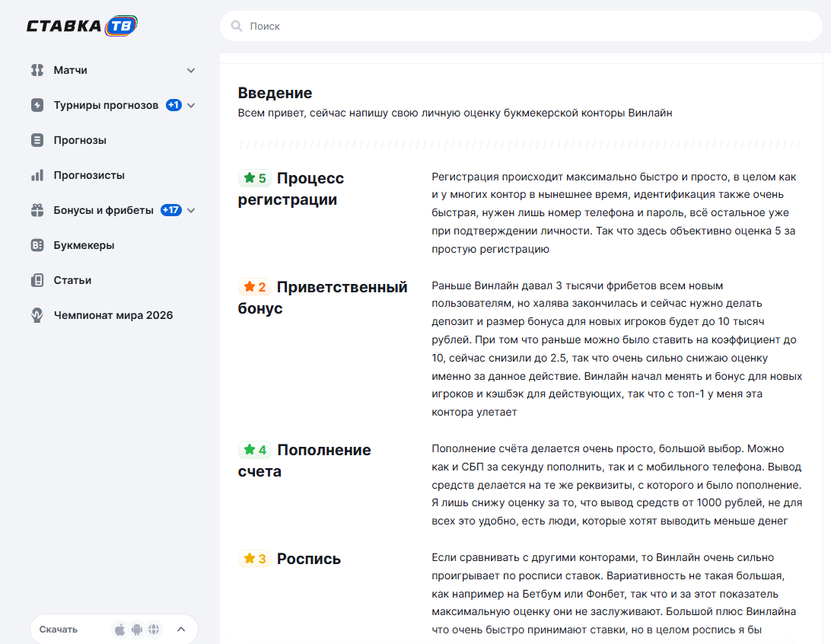Click the paragraph starting "Регистрация происходит"
Screen dimensions: 831x644
click(x=614, y=212)
